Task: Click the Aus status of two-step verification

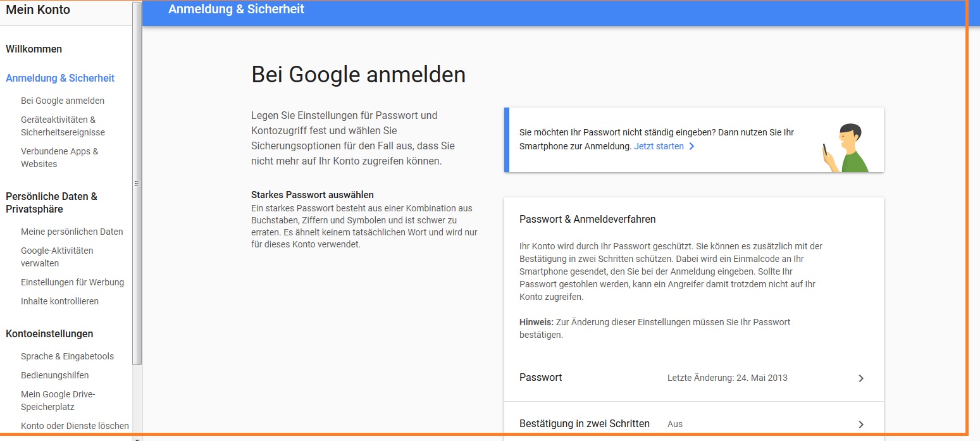Action: coord(675,424)
